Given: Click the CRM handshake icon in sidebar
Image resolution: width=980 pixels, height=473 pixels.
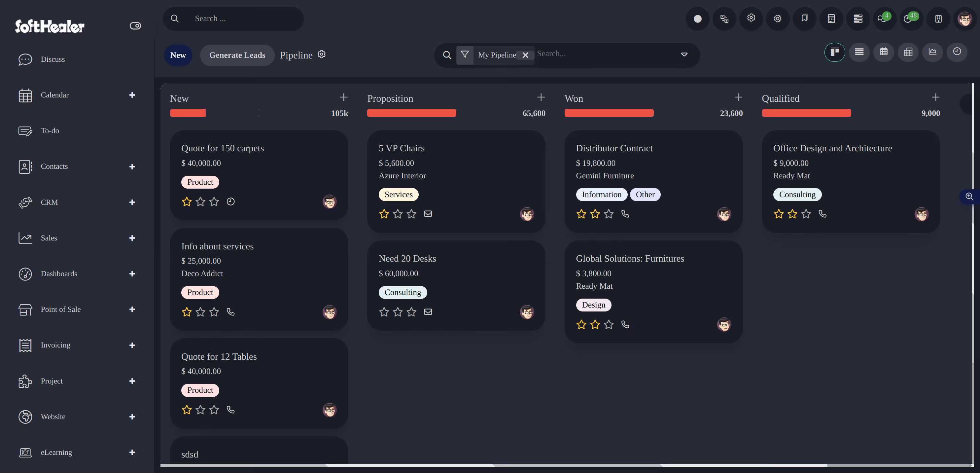Looking at the screenshot, I should (x=25, y=202).
